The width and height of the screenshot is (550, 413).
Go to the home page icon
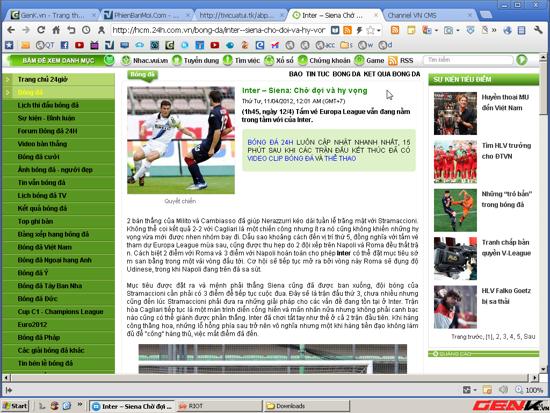[x=56, y=30]
